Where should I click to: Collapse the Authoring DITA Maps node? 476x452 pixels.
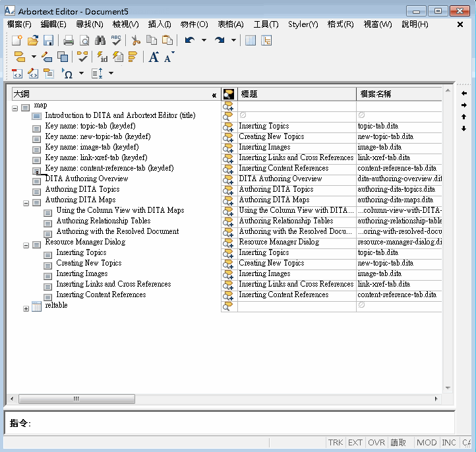pos(26,203)
